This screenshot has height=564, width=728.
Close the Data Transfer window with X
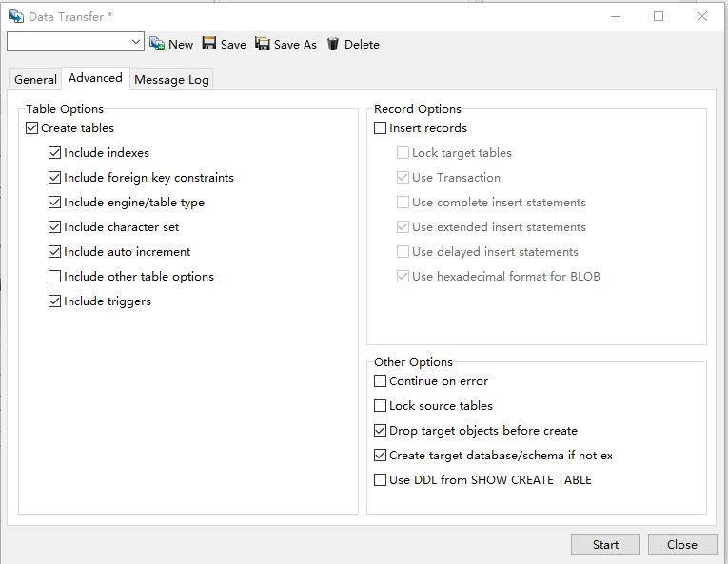click(x=702, y=16)
